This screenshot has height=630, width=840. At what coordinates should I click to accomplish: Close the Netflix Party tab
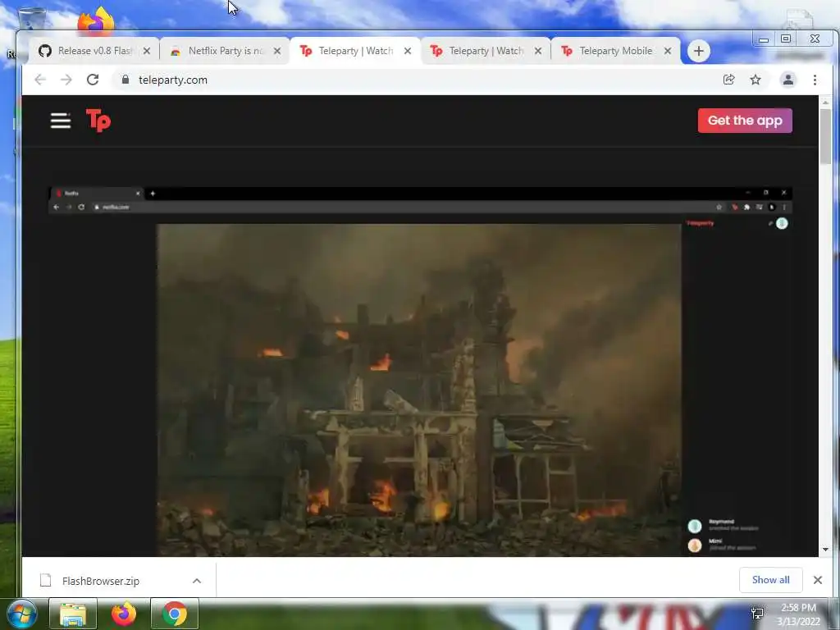tap(277, 51)
